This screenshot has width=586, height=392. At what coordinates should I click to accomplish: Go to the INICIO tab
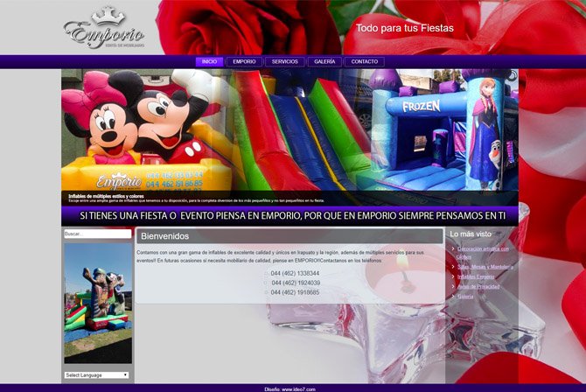(x=209, y=62)
